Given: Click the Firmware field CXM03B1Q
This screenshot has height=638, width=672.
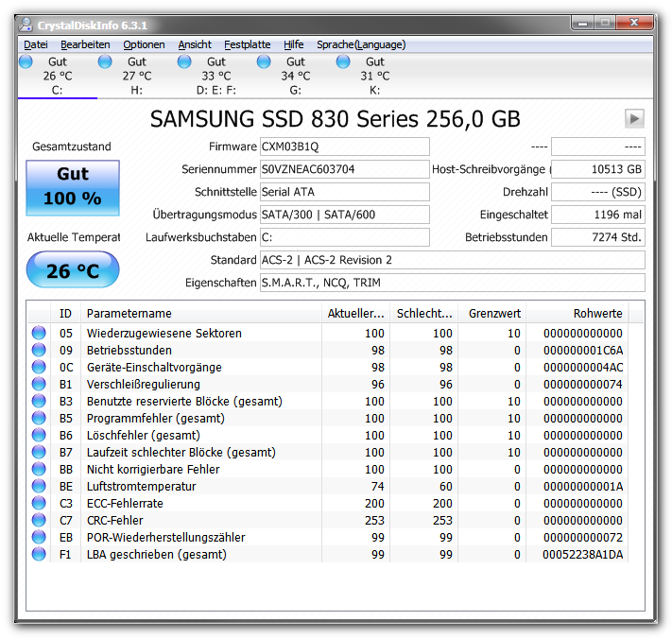Looking at the screenshot, I should (345, 147).
